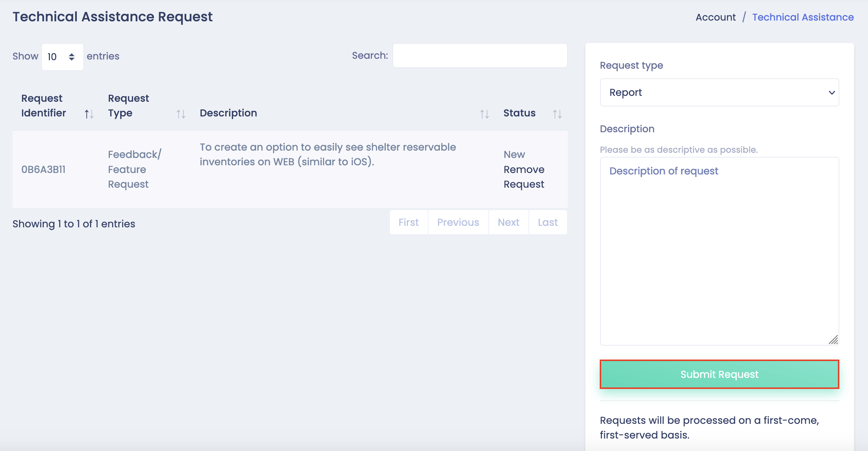Click the Request type chevron arrow
Screen dimensions: 868x451
[x=832, y=93]
